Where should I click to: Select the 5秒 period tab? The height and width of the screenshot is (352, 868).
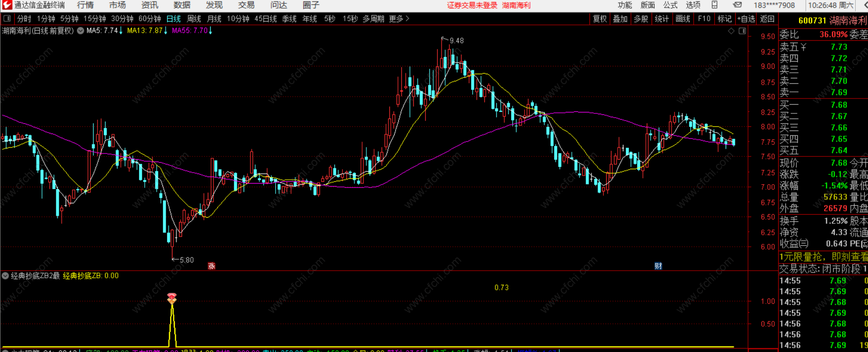330,19
